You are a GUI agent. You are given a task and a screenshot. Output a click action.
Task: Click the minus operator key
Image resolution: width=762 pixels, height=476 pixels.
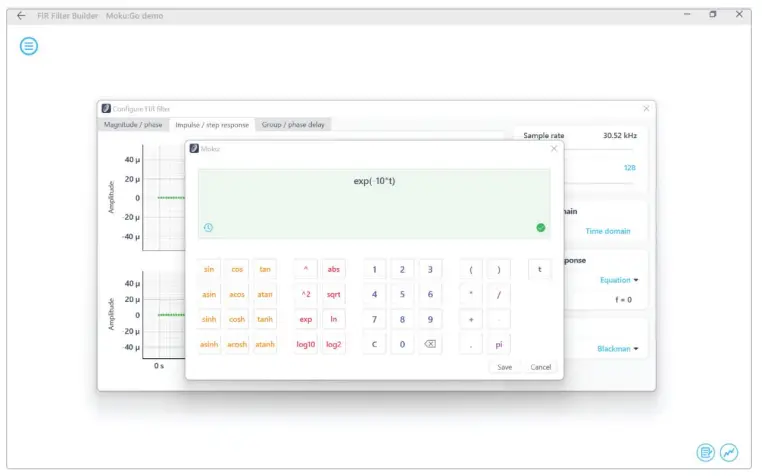click(x=499, y=319)
